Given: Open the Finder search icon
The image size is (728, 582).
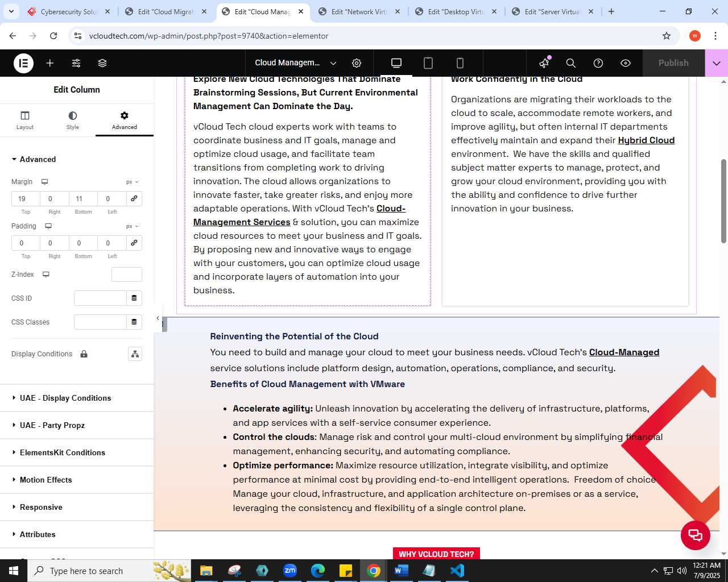Looking at the screenshot, I should click(571, 63).
